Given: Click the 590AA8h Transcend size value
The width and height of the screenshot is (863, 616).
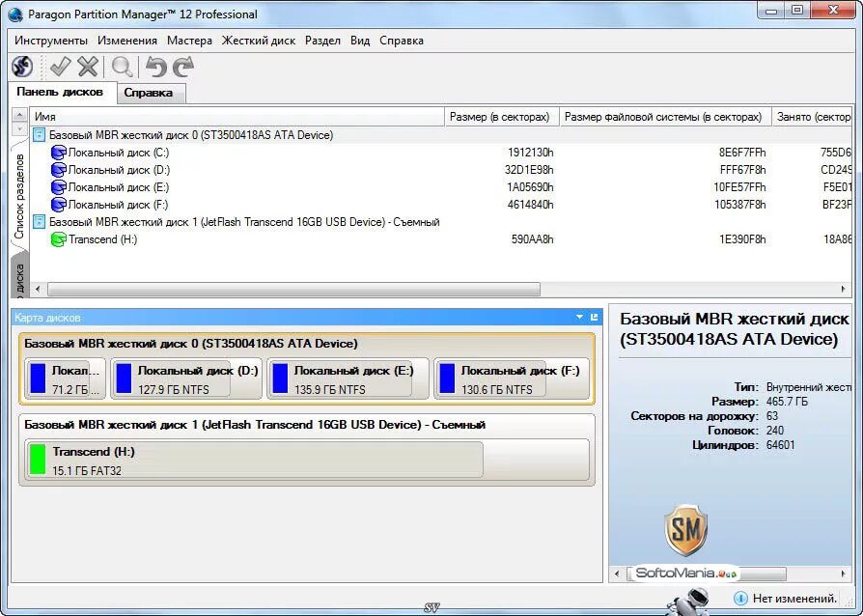Looking at the screenshot, I should tap(532, 239).
